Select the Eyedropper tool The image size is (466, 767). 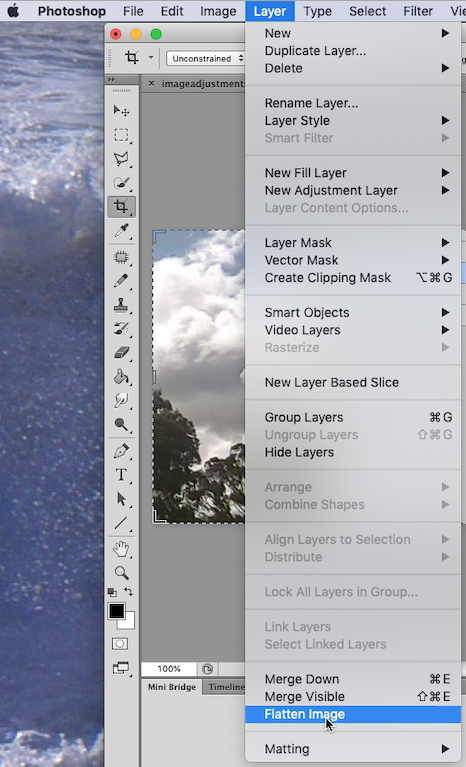click(121, 230)
